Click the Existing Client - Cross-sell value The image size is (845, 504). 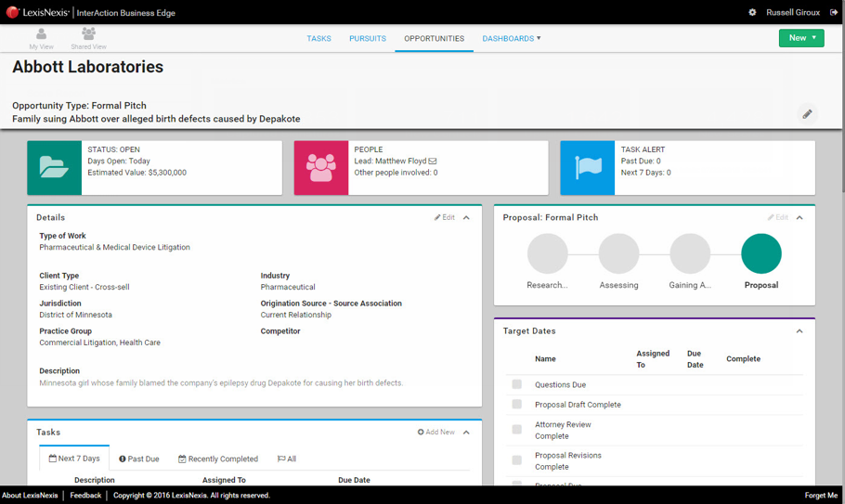click(84, 287)
